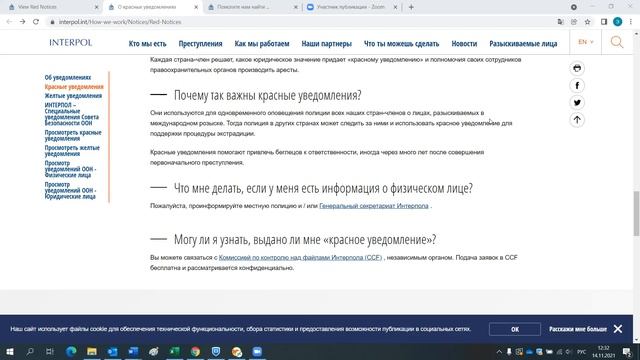Follow 'Генеральный секретариат Интерпола' link
The image size is (640, 360).
(x=374, y=206)
